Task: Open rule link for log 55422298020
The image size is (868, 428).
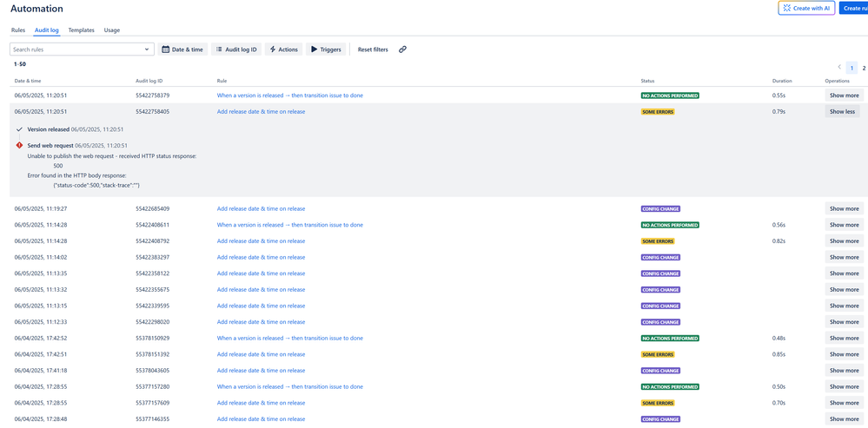Action: pos(261,322)
